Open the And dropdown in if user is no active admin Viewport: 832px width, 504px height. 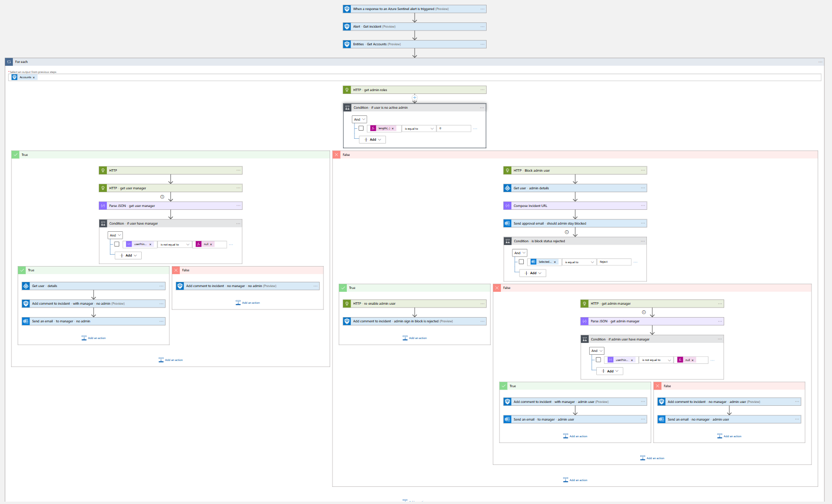(x=359, y=119)
